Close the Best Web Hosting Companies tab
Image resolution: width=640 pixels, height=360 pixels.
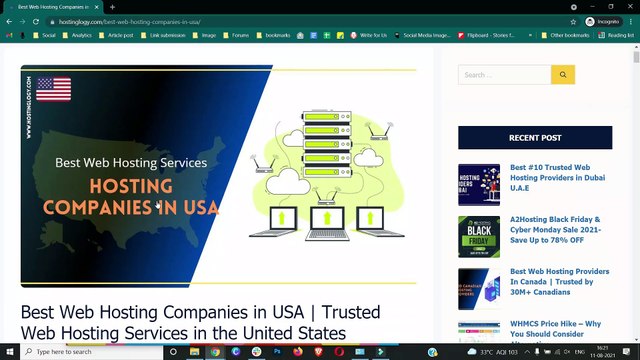pyautogui.click(x=96, y=7)
